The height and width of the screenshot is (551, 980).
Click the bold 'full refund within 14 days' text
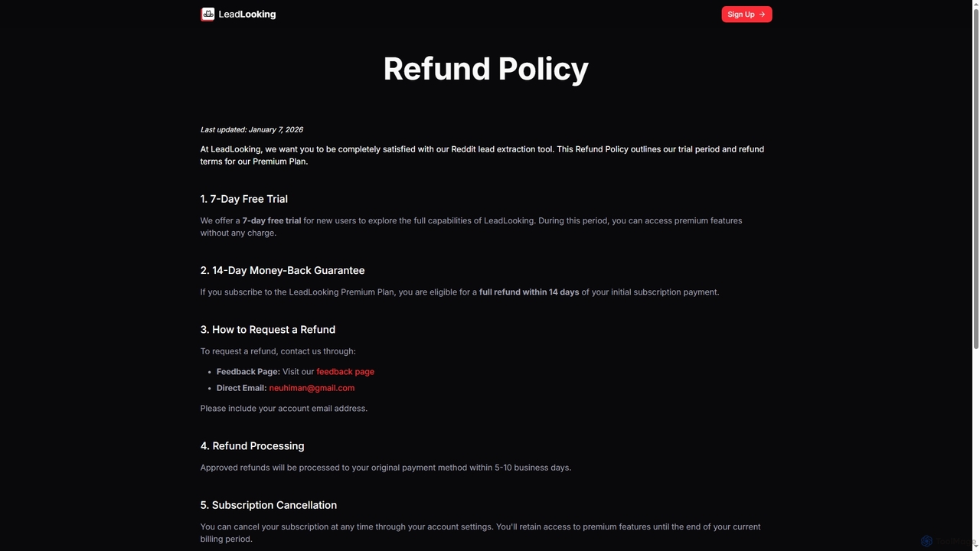click(529, 292)
